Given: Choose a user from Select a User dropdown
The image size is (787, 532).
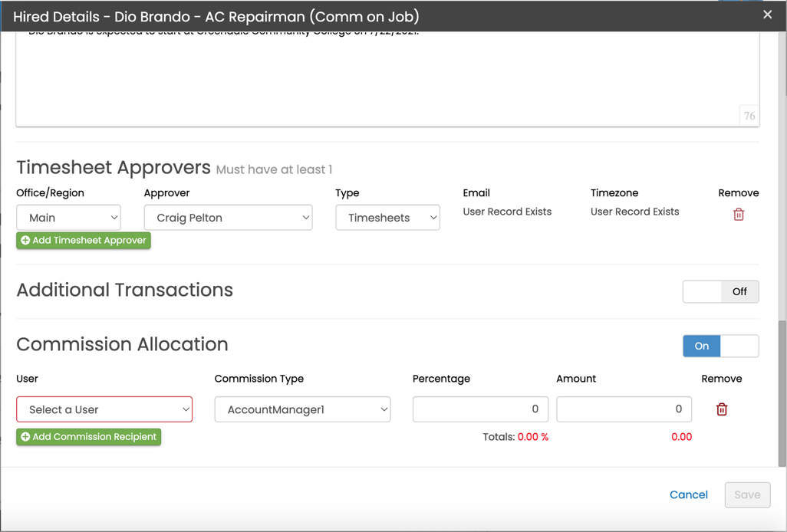Looking at the screenshot, I should pyautogui.click(x=104, y=409).
